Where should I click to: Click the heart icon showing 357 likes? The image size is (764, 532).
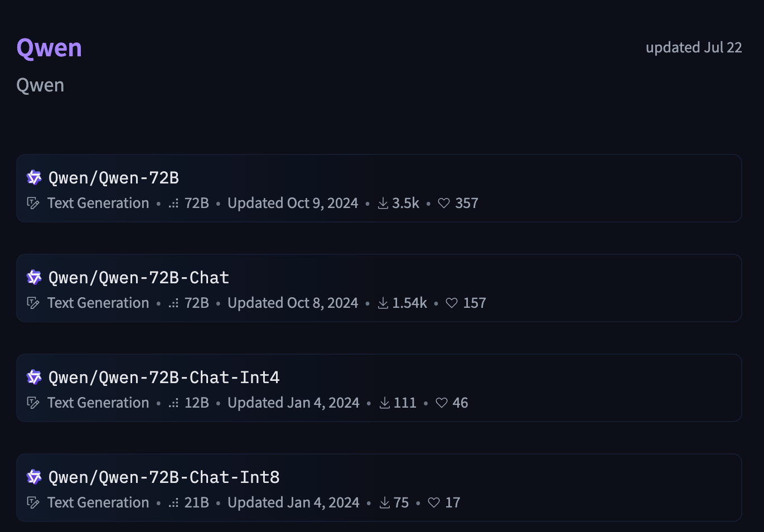point(444,204)
